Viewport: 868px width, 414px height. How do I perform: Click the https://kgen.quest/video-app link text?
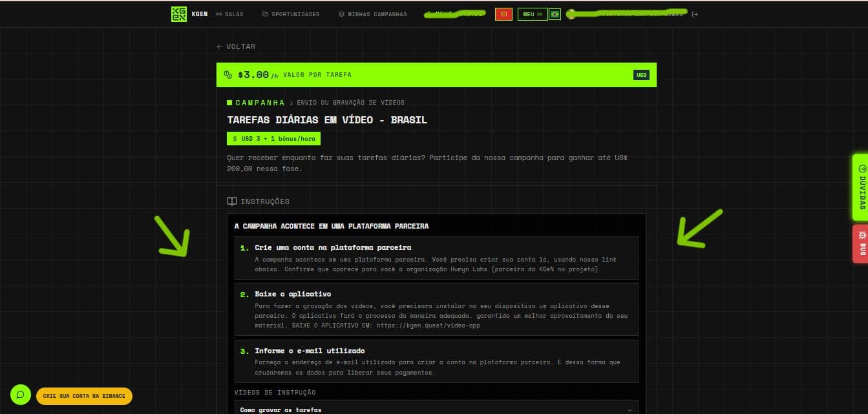pos(429,326)
